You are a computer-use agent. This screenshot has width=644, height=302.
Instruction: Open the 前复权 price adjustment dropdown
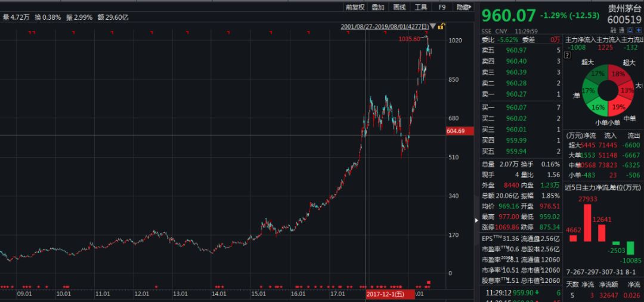pos(355,7)
